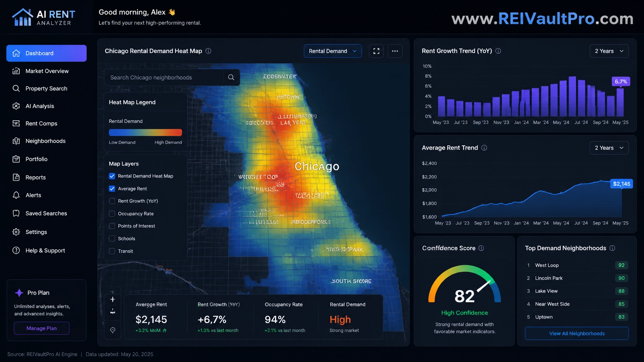The width and height of the screenshot is (644, 362).
Task: Click the Chicago label on the map
Action: 317,166
